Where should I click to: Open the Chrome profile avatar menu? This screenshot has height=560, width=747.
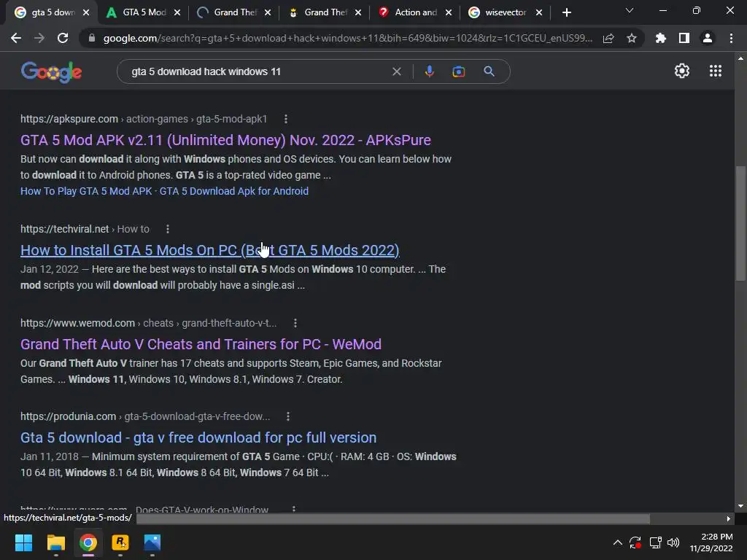tap(707, 38)
